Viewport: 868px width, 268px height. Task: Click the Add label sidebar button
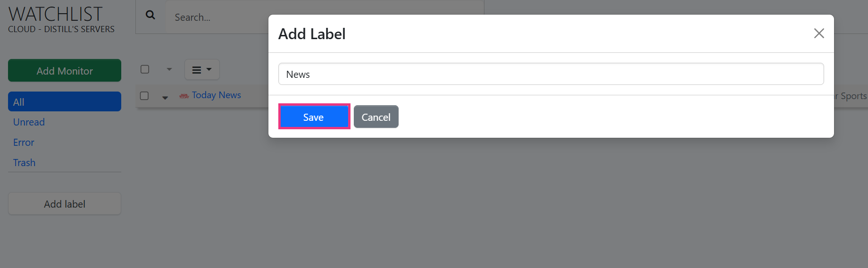coord(65,204)
